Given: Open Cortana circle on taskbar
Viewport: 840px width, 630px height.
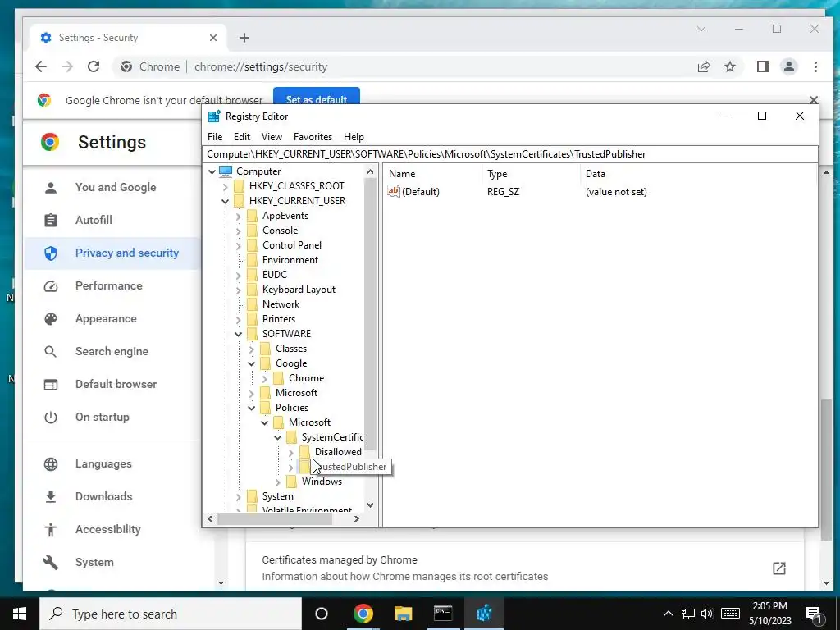Looking at the screenshot, I should [x=322, y=614].
